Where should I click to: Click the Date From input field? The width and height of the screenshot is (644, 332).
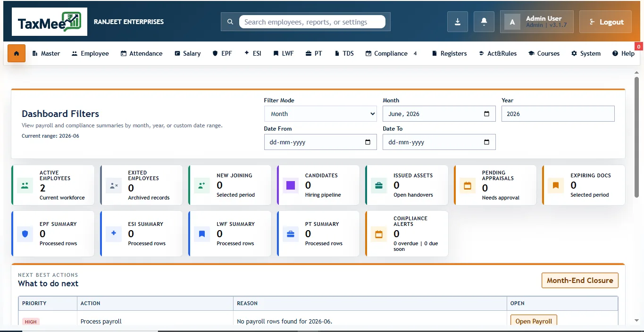(x=320, y=142)
